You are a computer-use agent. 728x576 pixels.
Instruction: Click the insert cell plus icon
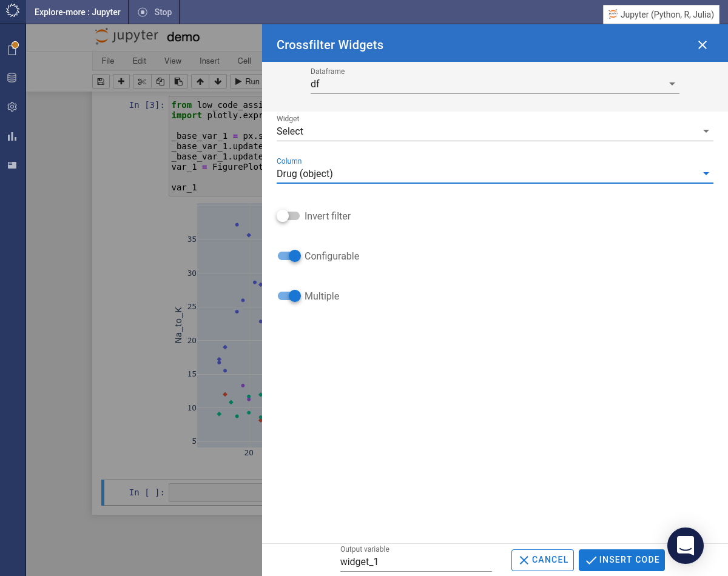[121, 81]
